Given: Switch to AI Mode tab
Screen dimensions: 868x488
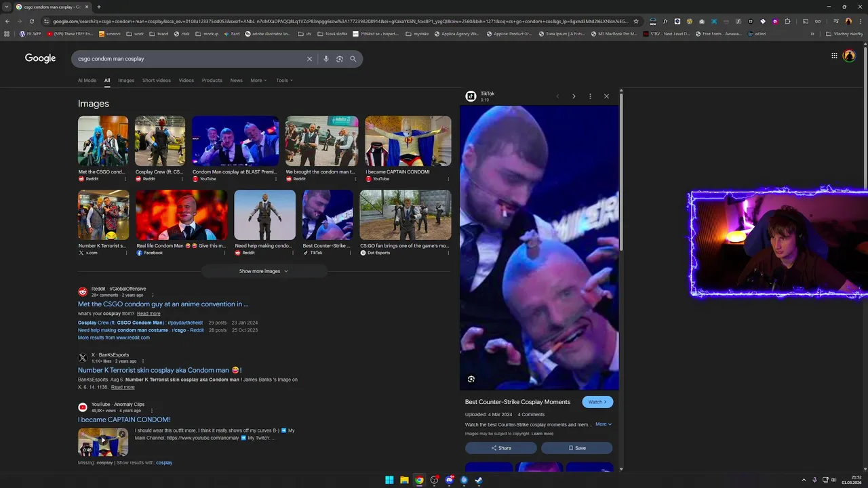Looking at the screenshot, I should (x=87, y=80).
